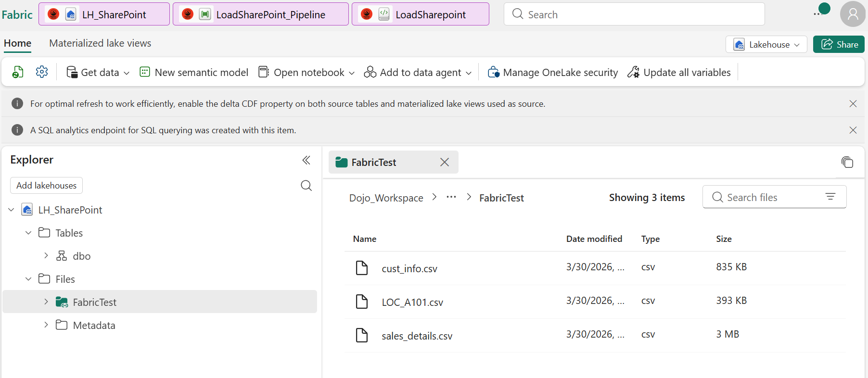The height and width of the screenshot is (378, 868).
Task: Expand the FabricTest folder in Explorer
Action: 46,302
